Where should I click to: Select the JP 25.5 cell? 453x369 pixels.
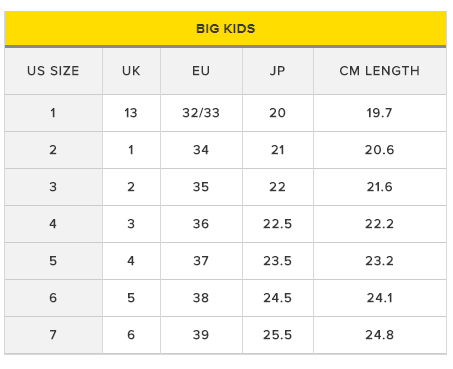pyautogui.click(x=278, y=335)
